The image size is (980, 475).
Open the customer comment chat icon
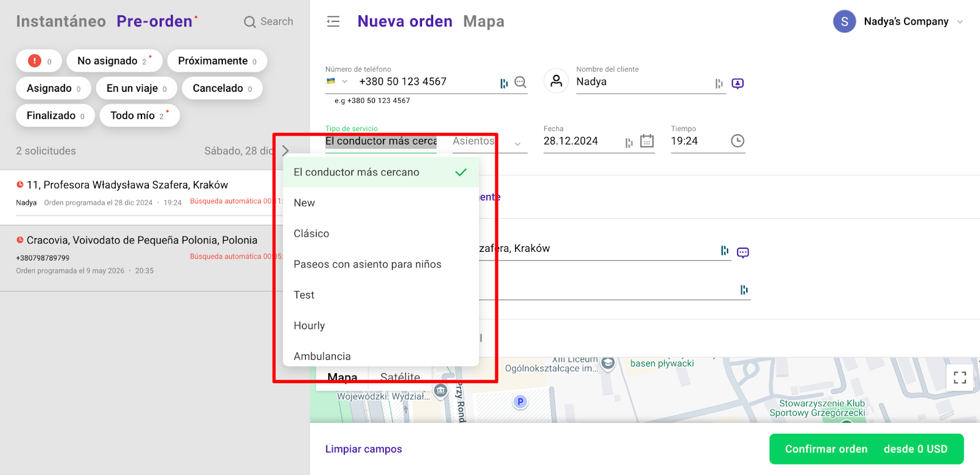tap(738, 83)
